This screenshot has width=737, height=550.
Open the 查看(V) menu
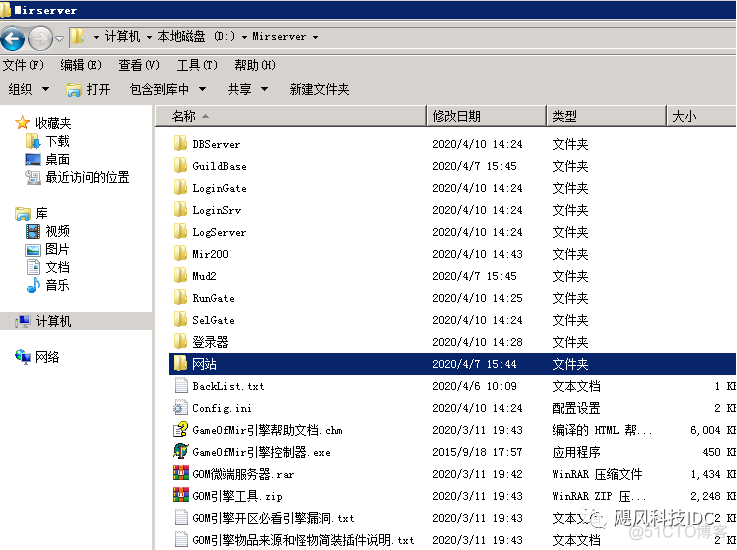pos(139,65)
